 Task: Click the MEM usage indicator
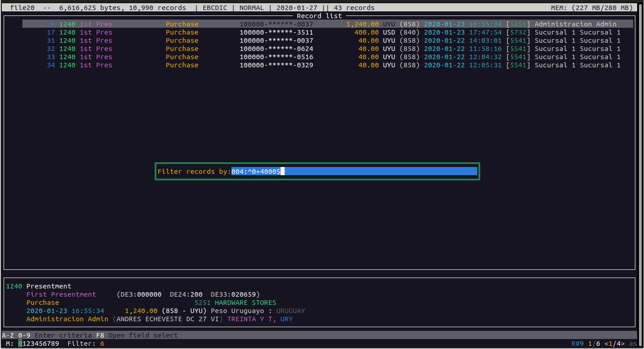coord(592,8)
